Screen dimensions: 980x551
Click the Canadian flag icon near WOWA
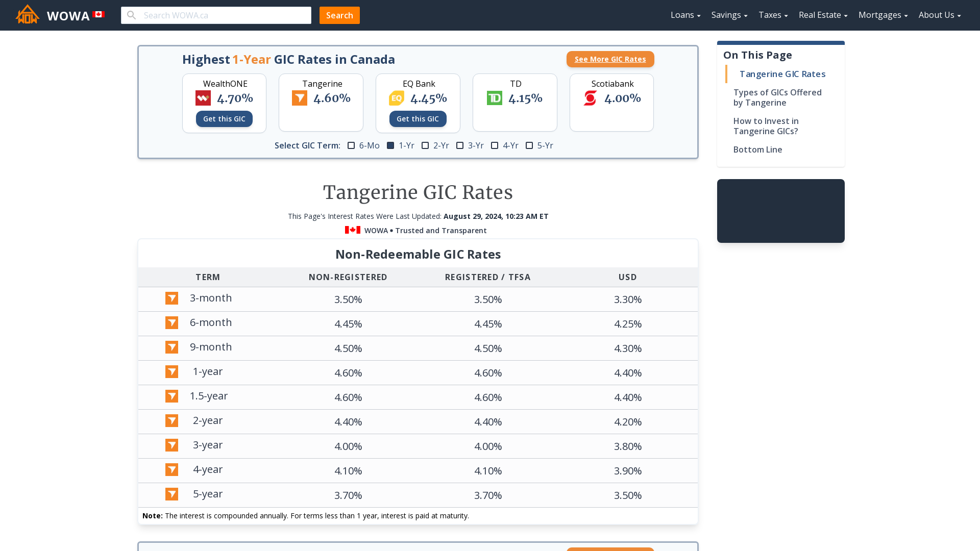(99, 15)
